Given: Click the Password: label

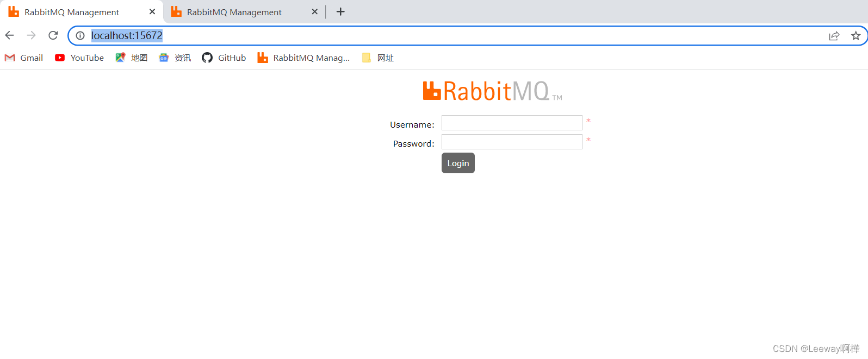Looking at the screenshot, I should (x=414, y=144).
